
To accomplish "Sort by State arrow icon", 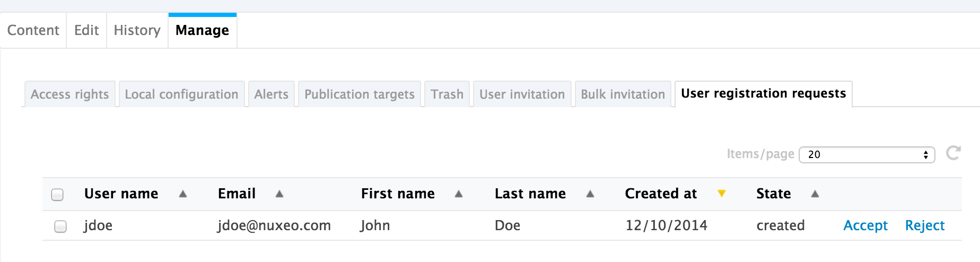I will pos(815,194).
